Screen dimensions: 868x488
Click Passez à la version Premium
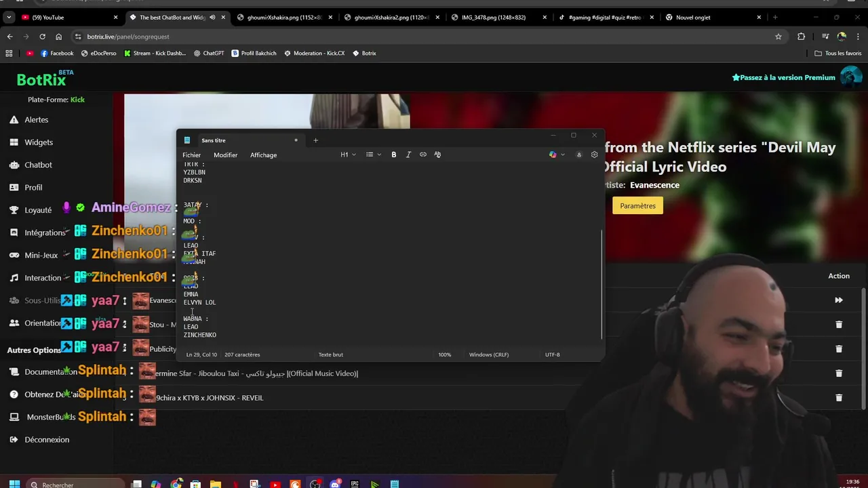point(783,77)
